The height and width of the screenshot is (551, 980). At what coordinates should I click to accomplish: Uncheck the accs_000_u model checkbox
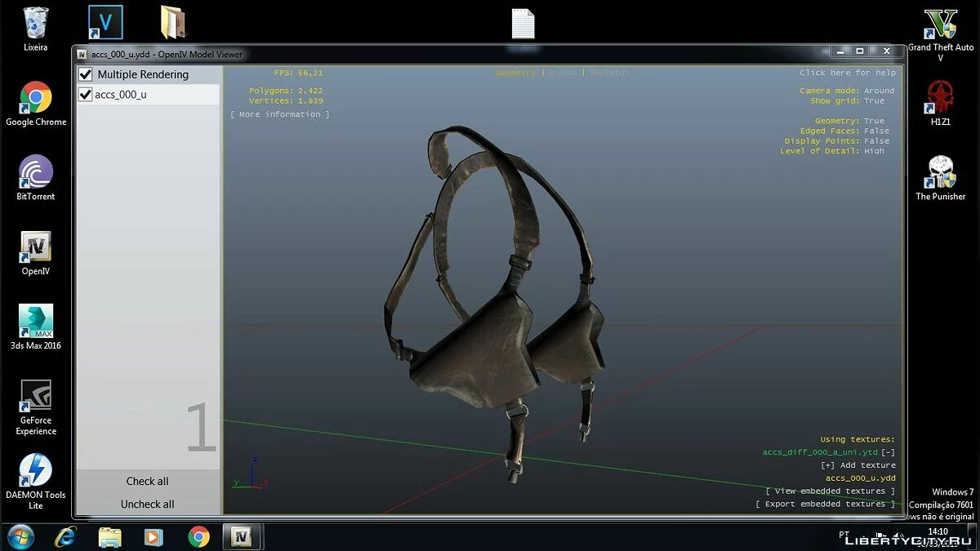(x=85, y=95)
